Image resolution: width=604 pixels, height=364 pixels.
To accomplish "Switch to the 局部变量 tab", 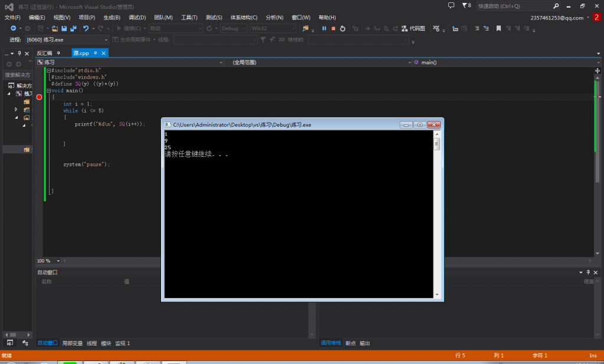I will 73,343.
